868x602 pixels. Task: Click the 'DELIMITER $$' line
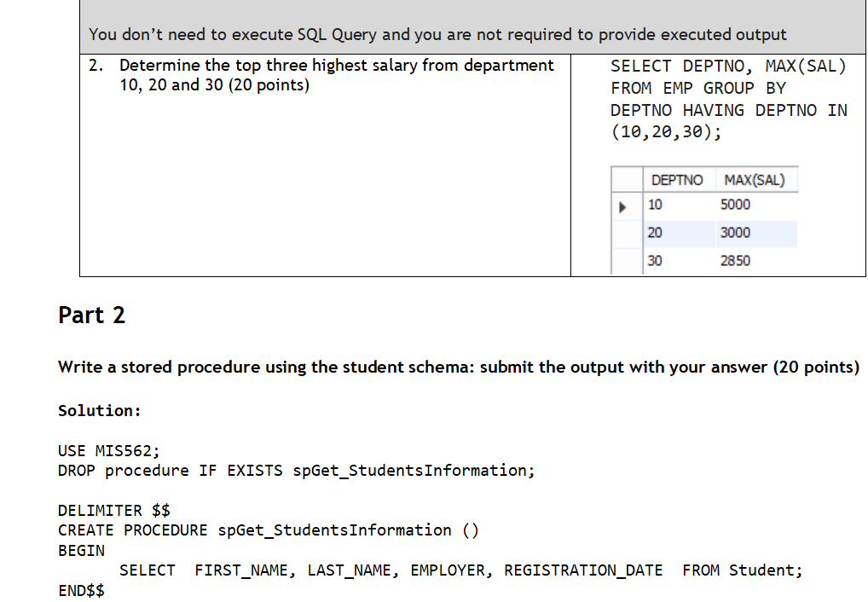[x=113, y=511]
